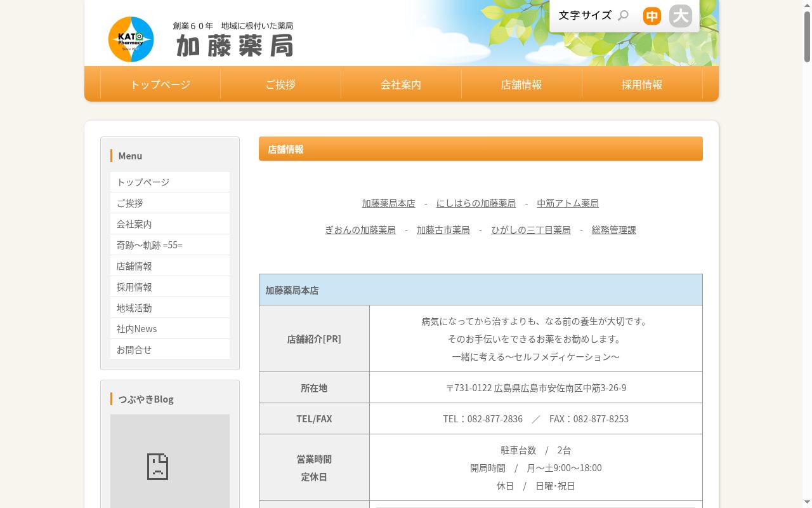Click the 加藤薬局本店 table header
This screenshot has width=812, height=508.
[x=481, y=290]
